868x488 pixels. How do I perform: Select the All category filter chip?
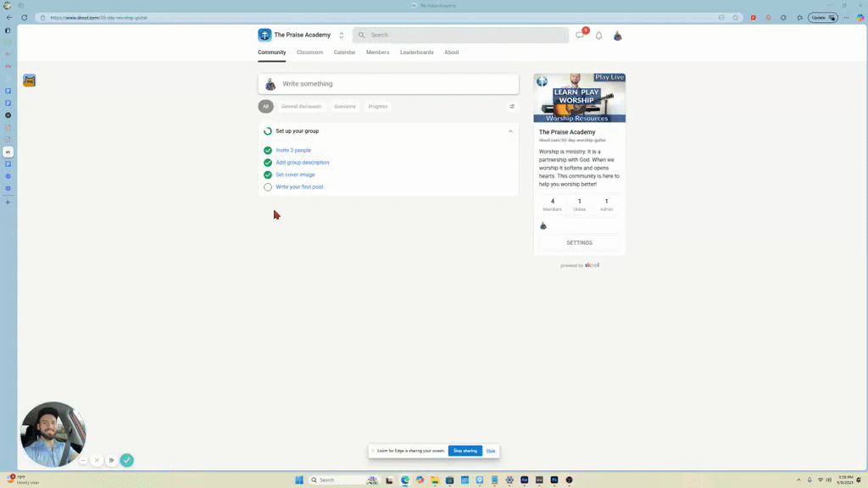click(265, 106)
